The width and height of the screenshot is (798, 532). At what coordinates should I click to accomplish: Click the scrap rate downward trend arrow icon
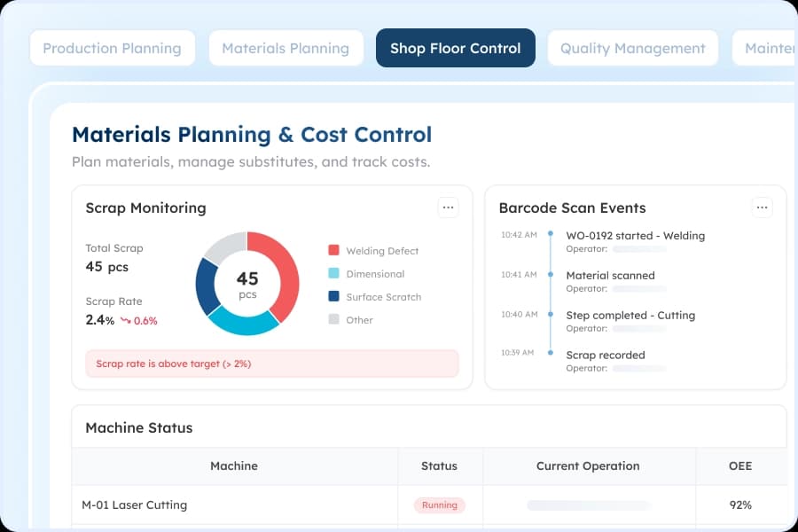click(x=125, y=320)
